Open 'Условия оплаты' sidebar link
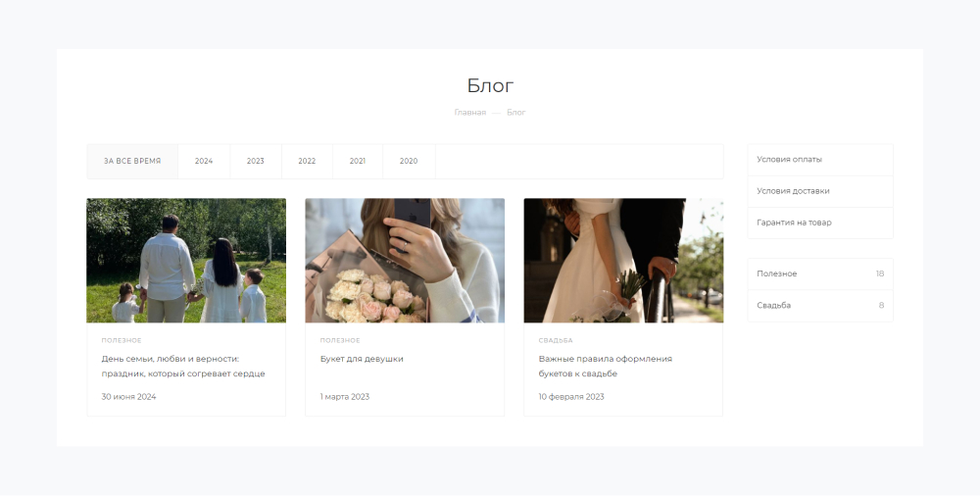 click(790, 160)
